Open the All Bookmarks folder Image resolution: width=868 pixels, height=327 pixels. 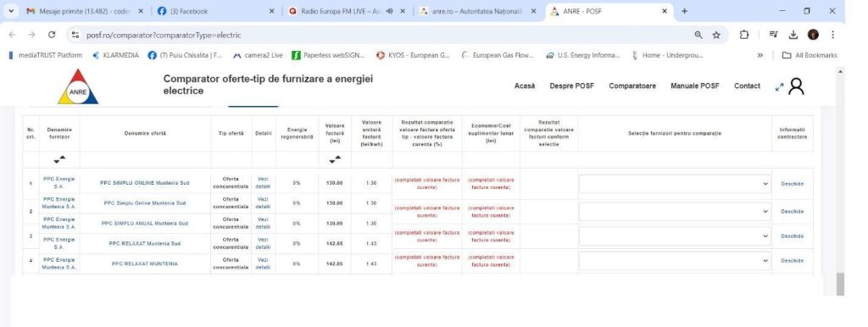click(810, 55)
